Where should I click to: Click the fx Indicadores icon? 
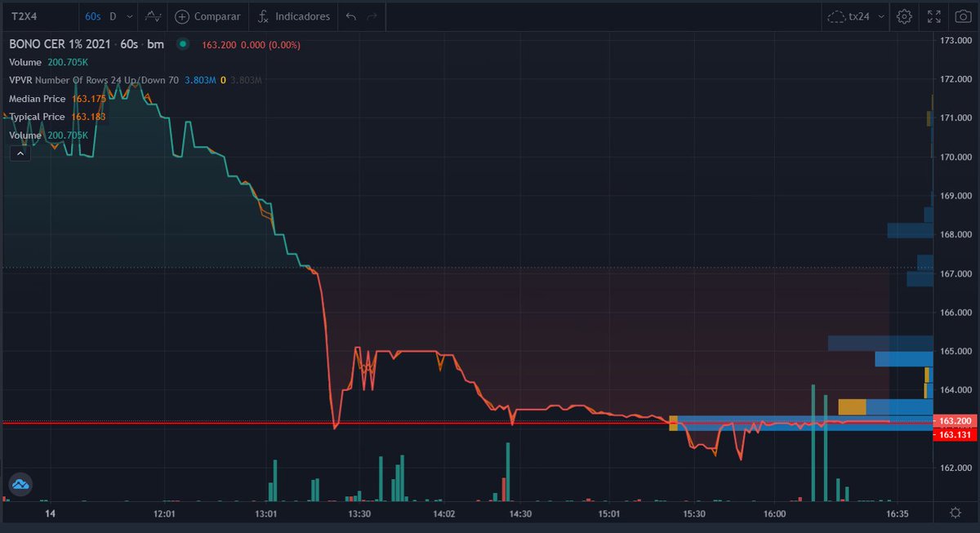pos(263,16)
